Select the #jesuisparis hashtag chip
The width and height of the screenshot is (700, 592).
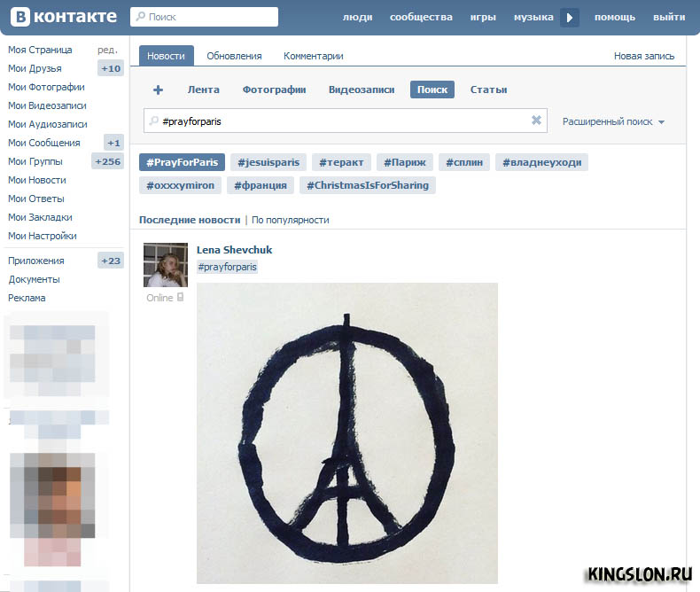[x=268, y=162]
